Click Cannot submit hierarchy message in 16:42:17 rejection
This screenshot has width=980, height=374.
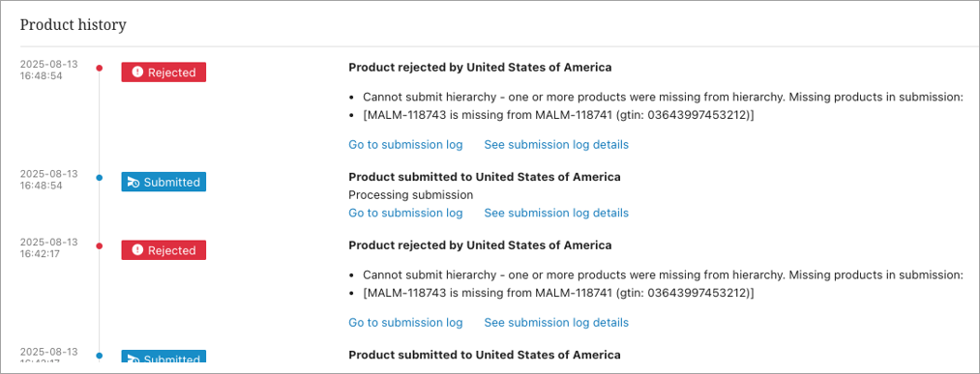pyautogui.click(x=663, y=275)
